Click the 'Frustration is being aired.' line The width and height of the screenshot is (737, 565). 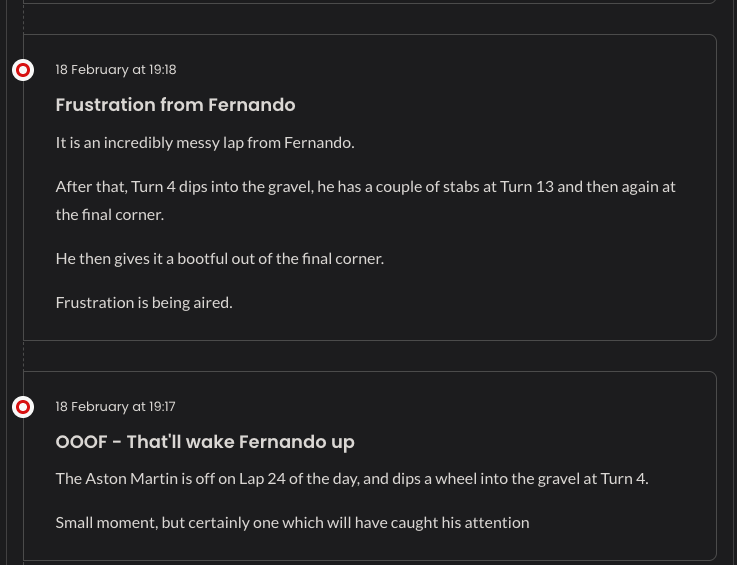pos(144,302)
